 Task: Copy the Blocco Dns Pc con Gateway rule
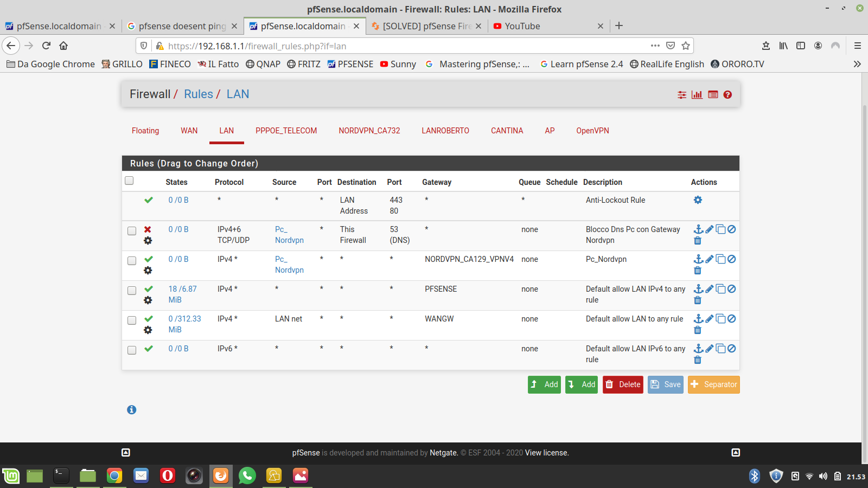[720, 229]
